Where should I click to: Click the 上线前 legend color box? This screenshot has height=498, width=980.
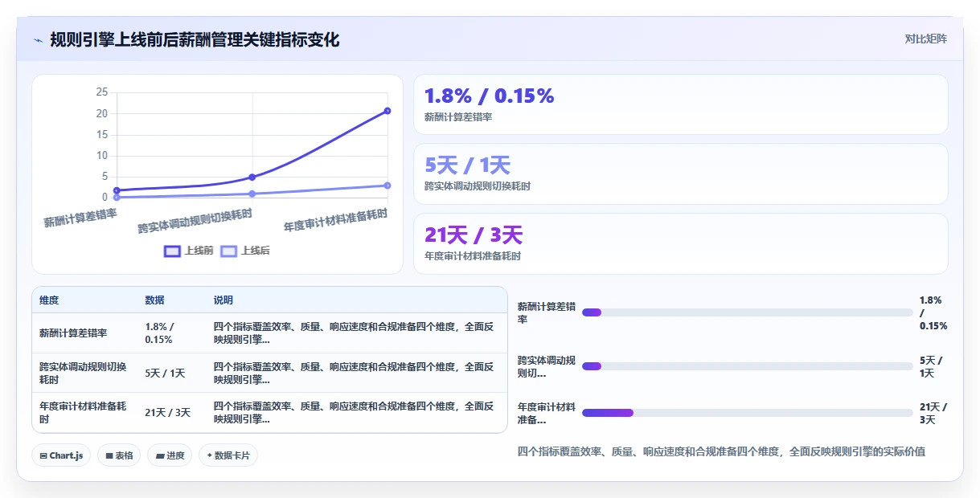pos(172,251)
